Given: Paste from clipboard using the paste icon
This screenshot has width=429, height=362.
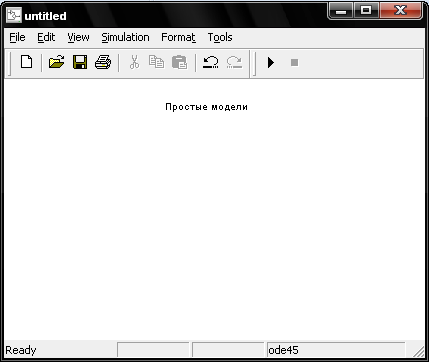Looking at the screenshot, I should click(179, 62).
